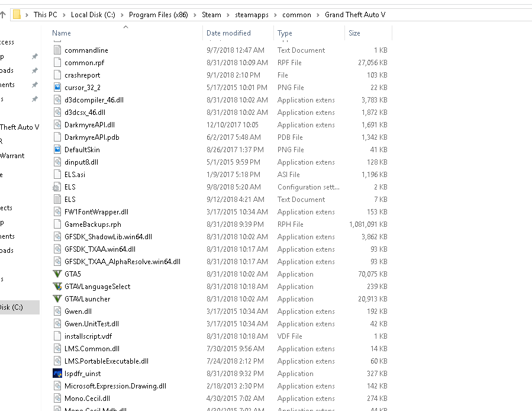
Task: Select the ELS configuration settings gear icon
Action: tap(57, 187)
